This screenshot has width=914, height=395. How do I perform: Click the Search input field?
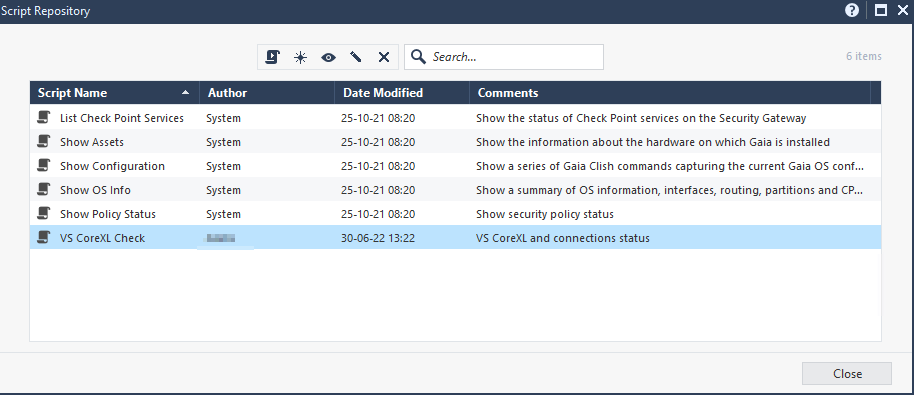click(x=504, y=57)
